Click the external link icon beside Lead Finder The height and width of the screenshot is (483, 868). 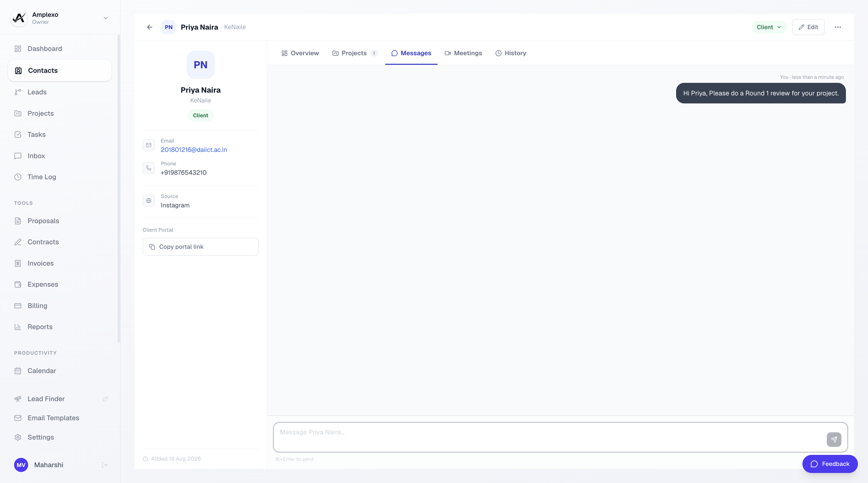coord(105,399)
